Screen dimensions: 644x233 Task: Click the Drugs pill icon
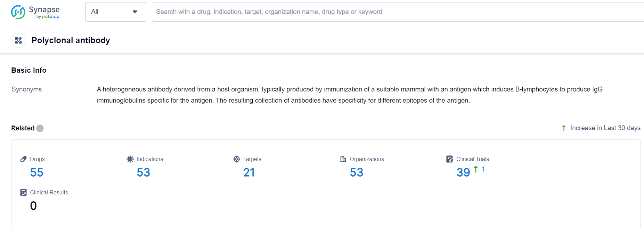tap(24, 159)
